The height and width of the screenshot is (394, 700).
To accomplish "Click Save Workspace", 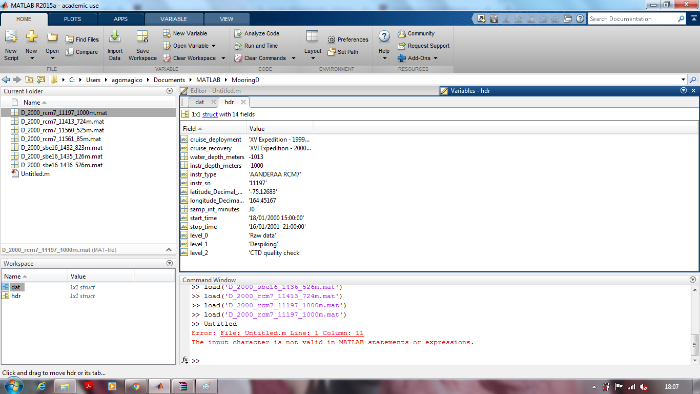I will pyautogui.click(x=142, y=45).
